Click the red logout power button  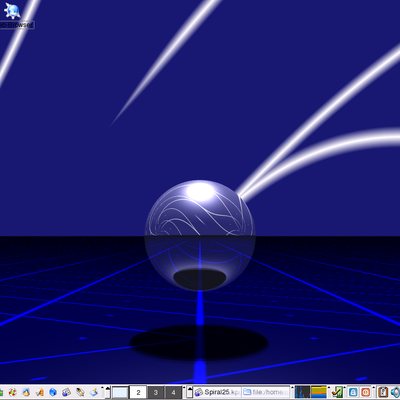click(x=366, y=392)
